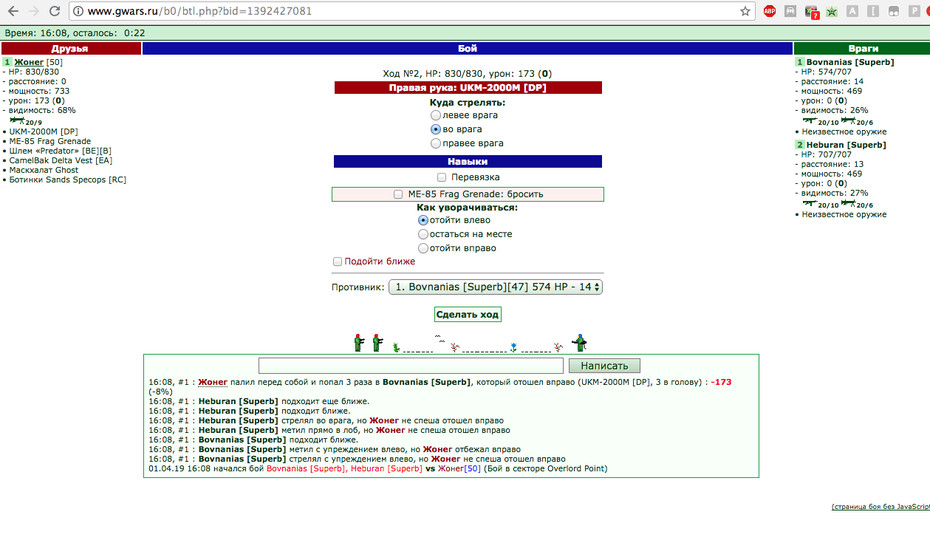930x543 pixels.
Task: Click 'UKM-2000M [DP]' in equipment list
Action: [x=43, y=132]
